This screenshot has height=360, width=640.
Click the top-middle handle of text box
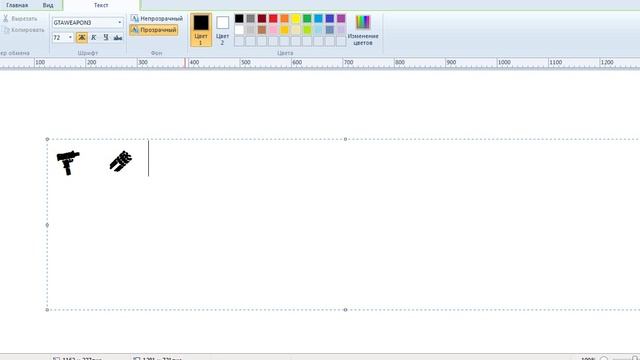345,139
